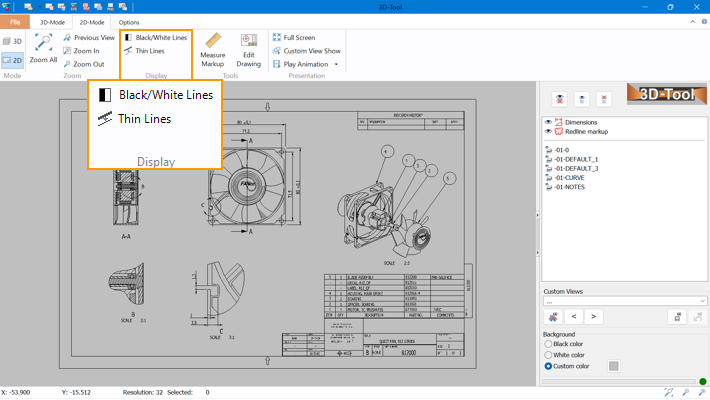Click the Zoom All magnifier icon

[43, 44]
